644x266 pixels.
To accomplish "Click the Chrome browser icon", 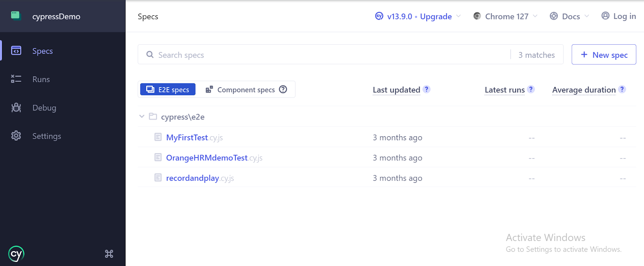I will (x=477, y=16).
